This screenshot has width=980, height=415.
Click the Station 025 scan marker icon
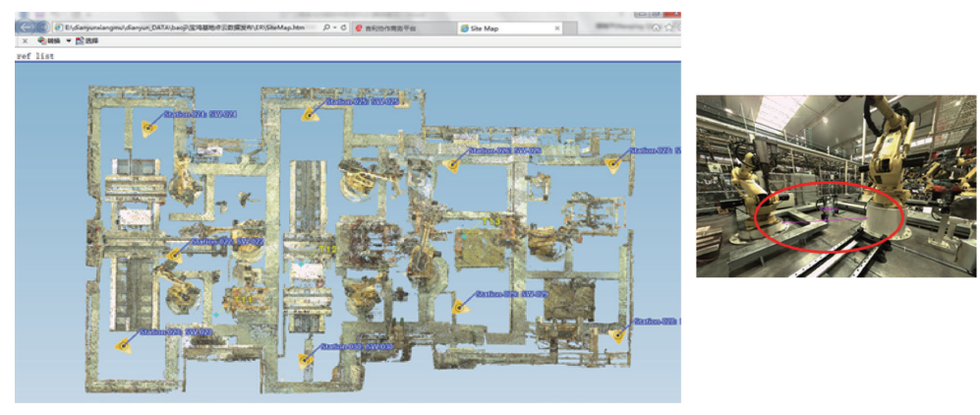click(x=308, y=114)
